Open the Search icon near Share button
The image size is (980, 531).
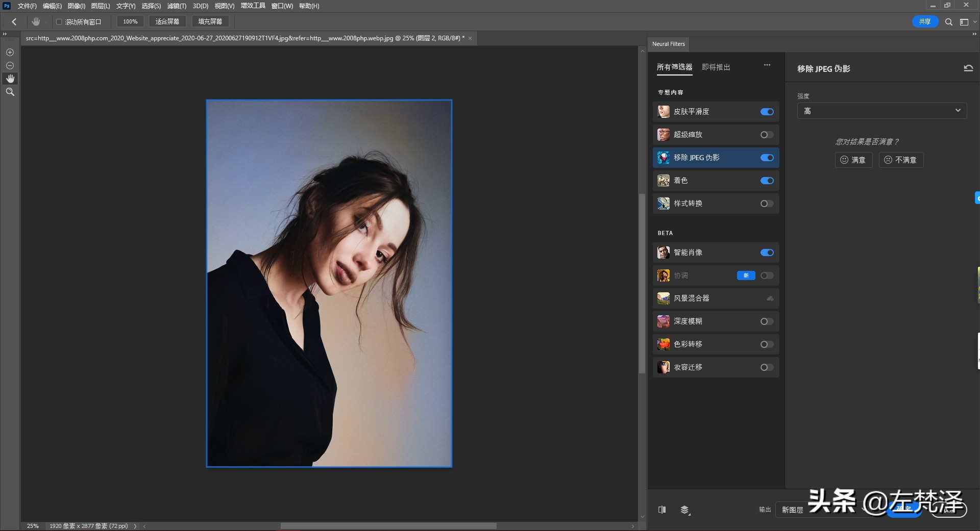click(949, 22)
